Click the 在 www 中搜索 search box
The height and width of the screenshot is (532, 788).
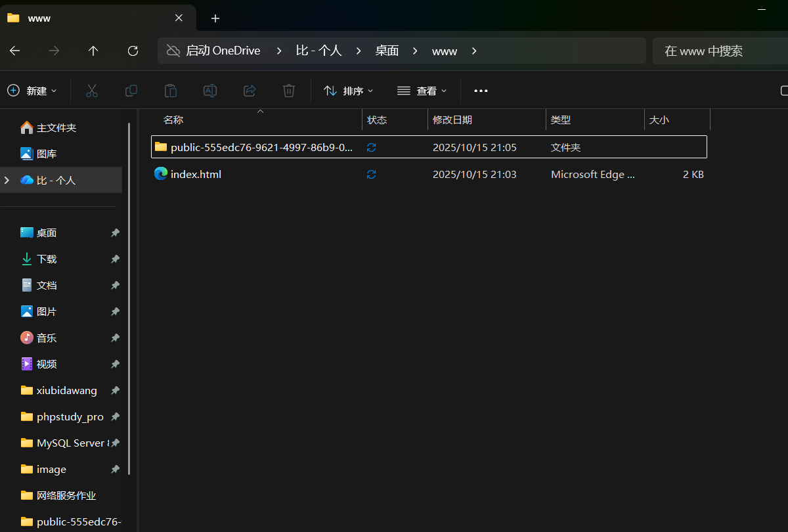pyautogui.click(x=719, y=51)
